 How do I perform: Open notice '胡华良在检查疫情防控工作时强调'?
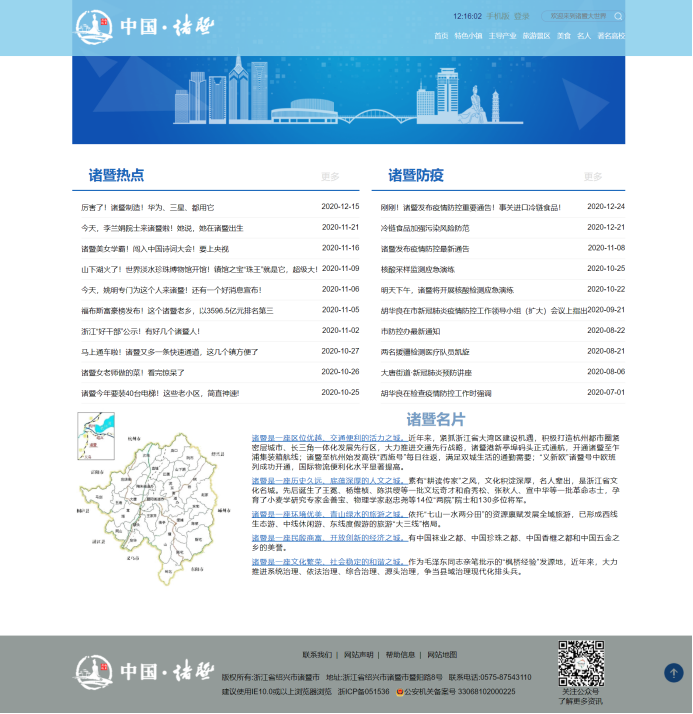(x=436, y=393)
